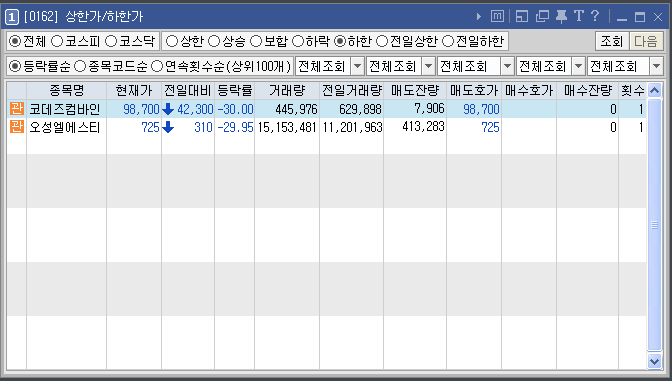Viewport: 672px width, 381px height.
Task: Click the 7,906 sell balance cell
Action: tap(429, 108)
